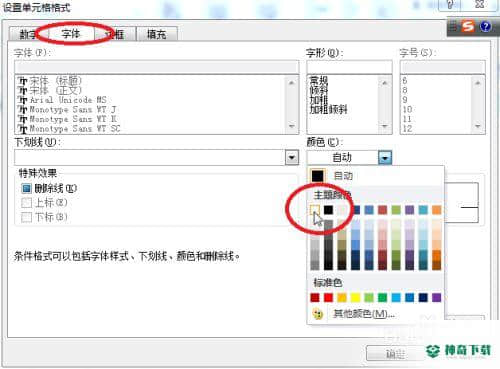This screenshot has width=500, height=369.
Task: Select the black theme color swatch
Action: point(328,210)
